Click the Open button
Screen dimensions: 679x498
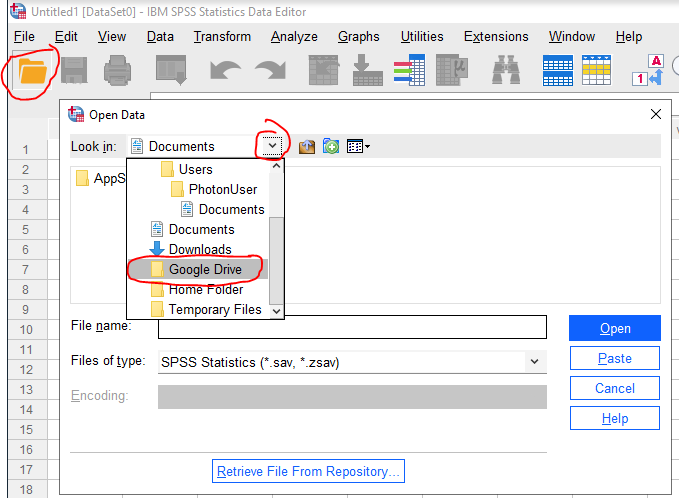(x=614, y=328)
